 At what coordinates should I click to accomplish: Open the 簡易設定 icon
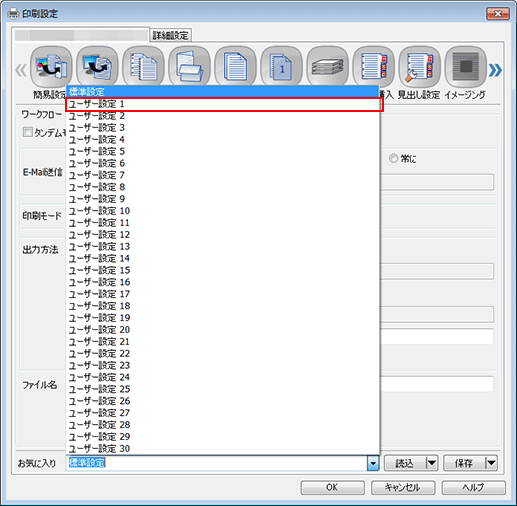pos(51,66)
